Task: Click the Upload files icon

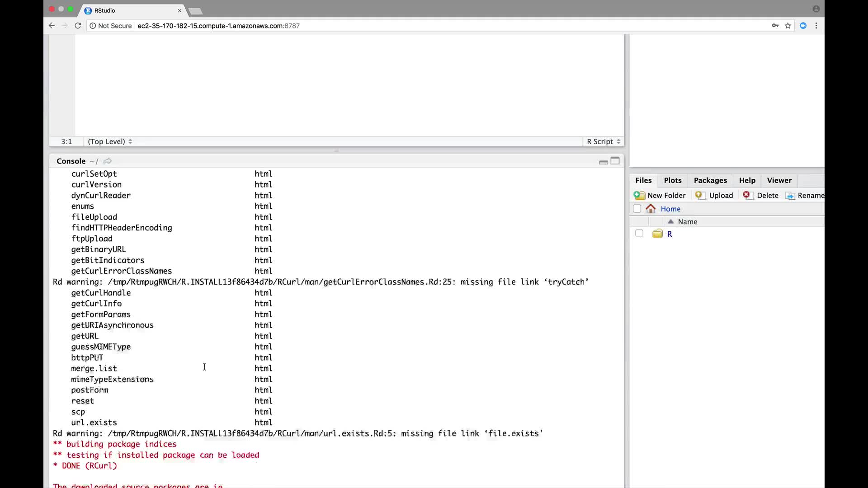Action: pos(700,195)
